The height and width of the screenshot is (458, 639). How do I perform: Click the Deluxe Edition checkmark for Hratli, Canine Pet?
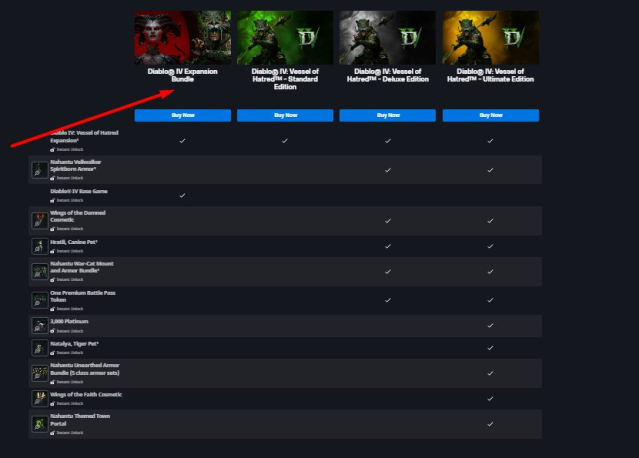tap(388, 246)
